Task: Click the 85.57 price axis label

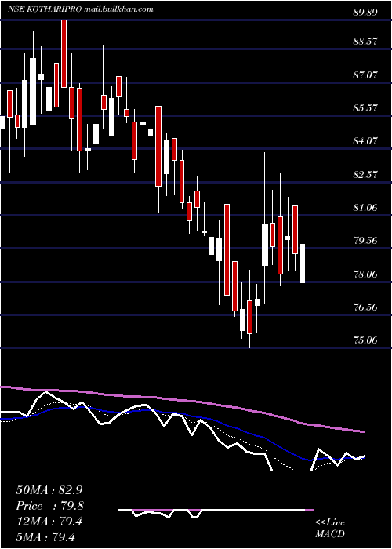Action: 366,108
